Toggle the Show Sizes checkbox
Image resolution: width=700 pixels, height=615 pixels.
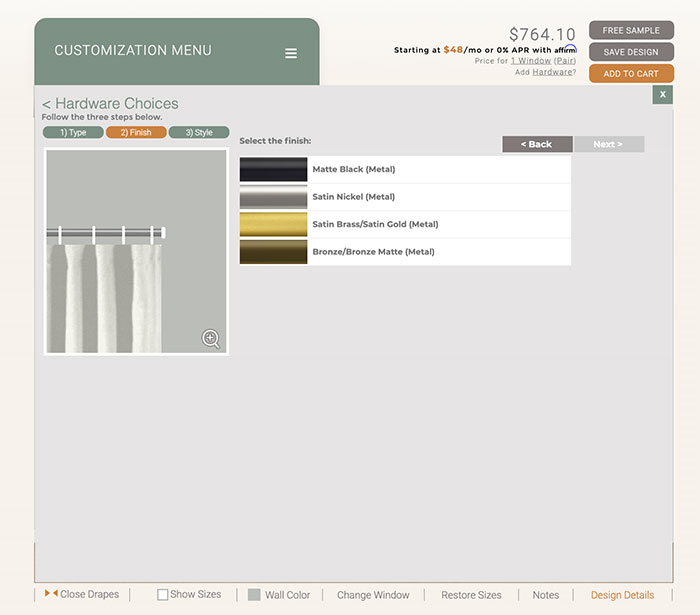click(163, 595)
